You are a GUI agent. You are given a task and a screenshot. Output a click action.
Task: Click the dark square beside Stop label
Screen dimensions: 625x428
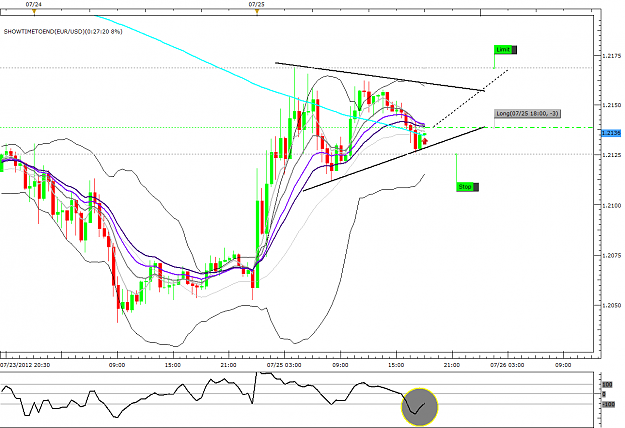pos(476,187)
